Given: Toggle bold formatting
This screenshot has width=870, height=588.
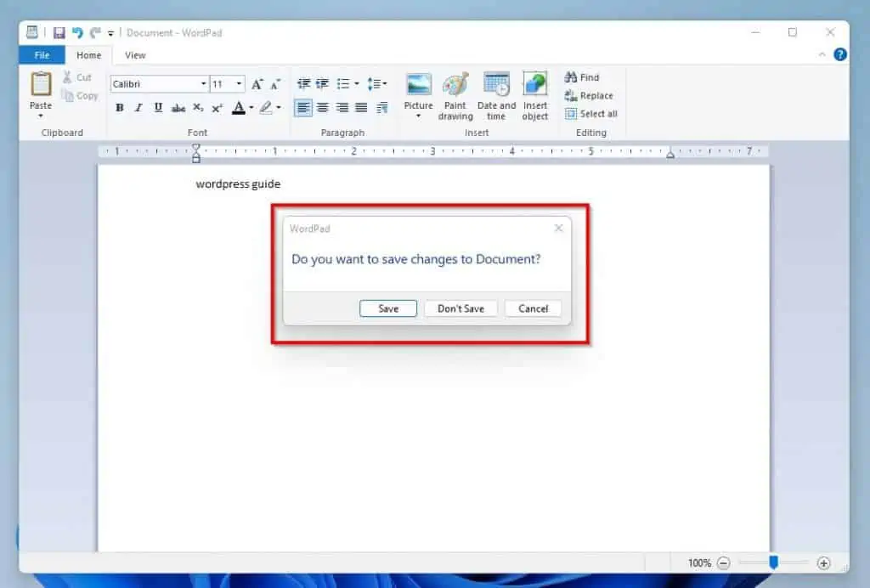Looking at the screenshot, I should click(x=119, y=108).
